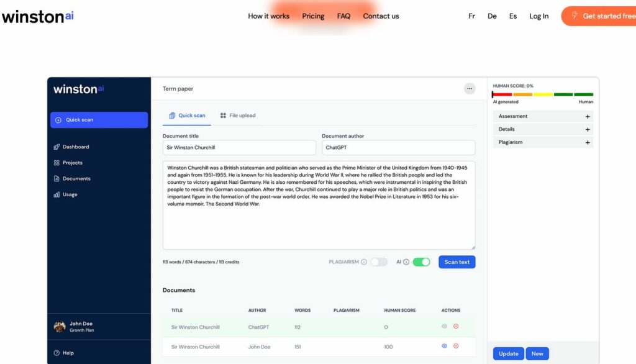636x364 pixels.
Task: Switch to the Quick scan tab
Action: pyautogui.click(x=187, y=116)
